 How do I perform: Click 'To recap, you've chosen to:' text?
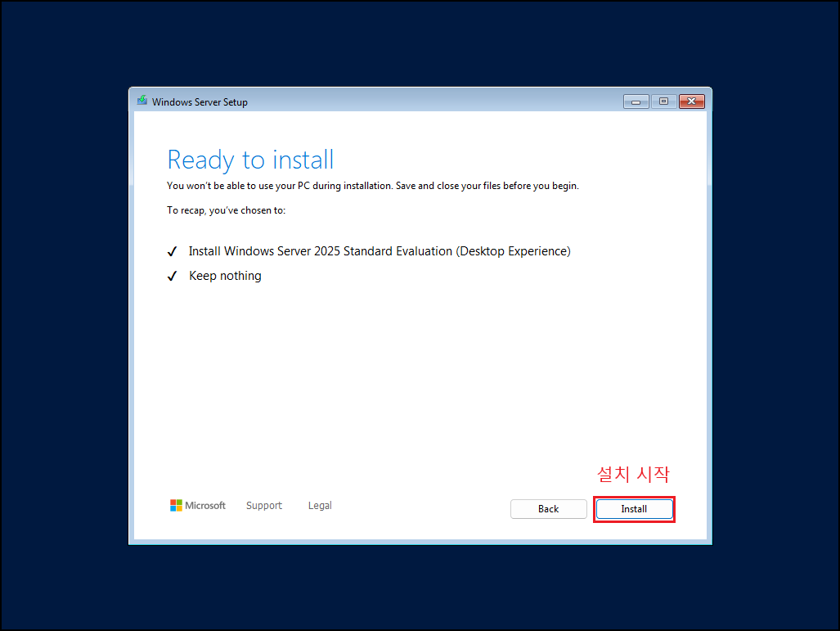coord(226,210)
